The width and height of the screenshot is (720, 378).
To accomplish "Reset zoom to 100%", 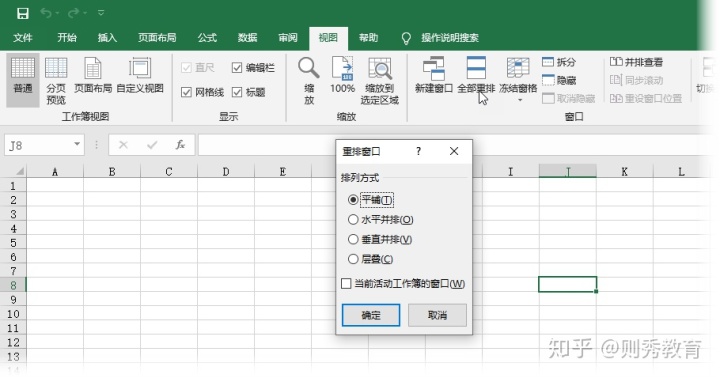I will tap(343, 75).
